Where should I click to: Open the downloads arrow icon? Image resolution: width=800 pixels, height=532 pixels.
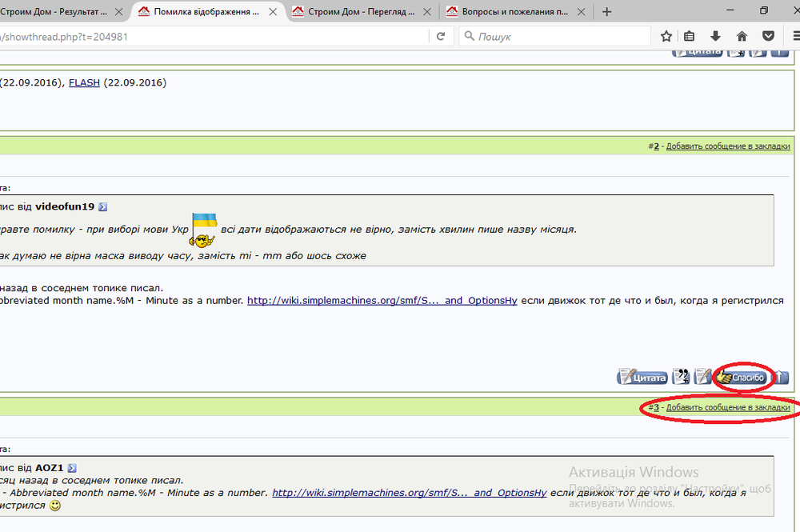715,36
